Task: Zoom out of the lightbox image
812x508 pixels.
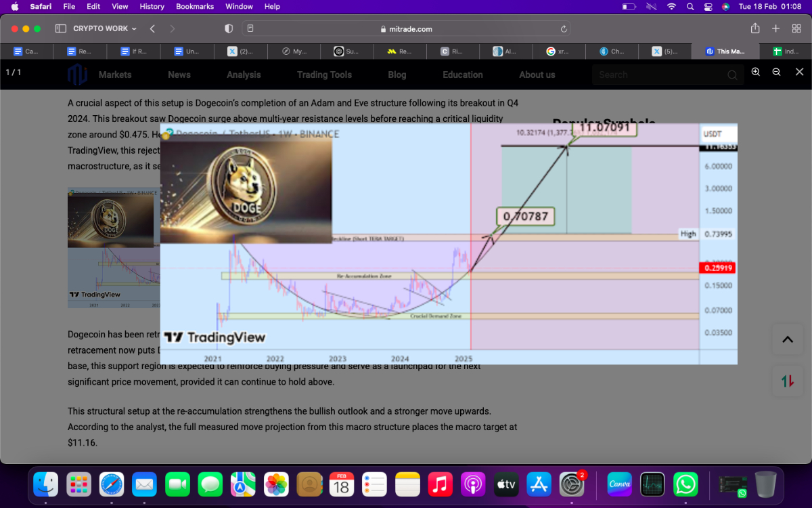Action: click(777, 72)
